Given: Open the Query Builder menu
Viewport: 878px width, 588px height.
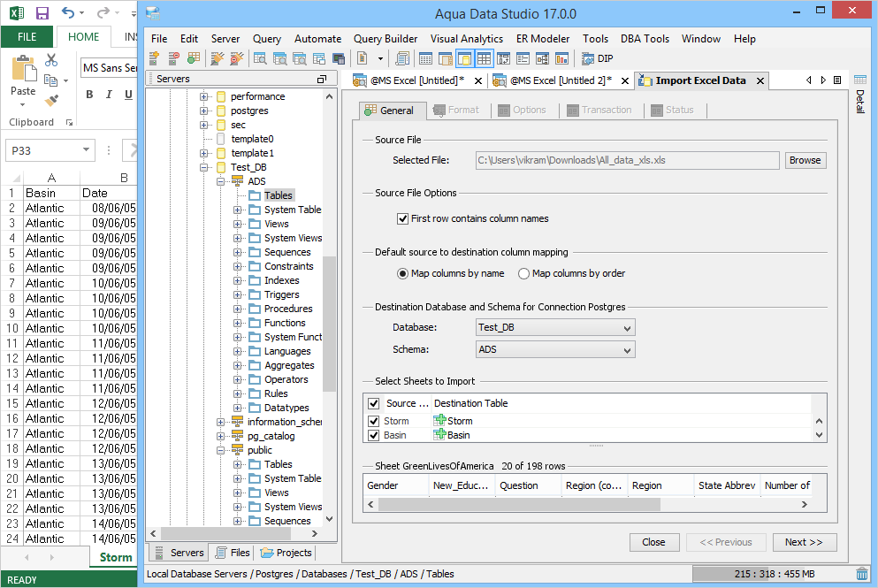Looking at the screenshot, I should point(386,39).
